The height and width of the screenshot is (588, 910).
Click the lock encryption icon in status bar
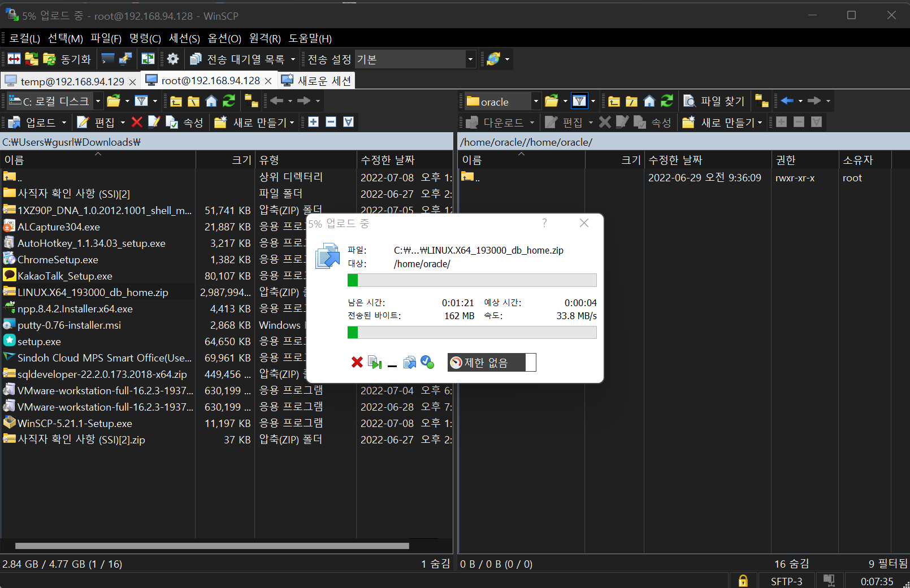pos(743,581)
